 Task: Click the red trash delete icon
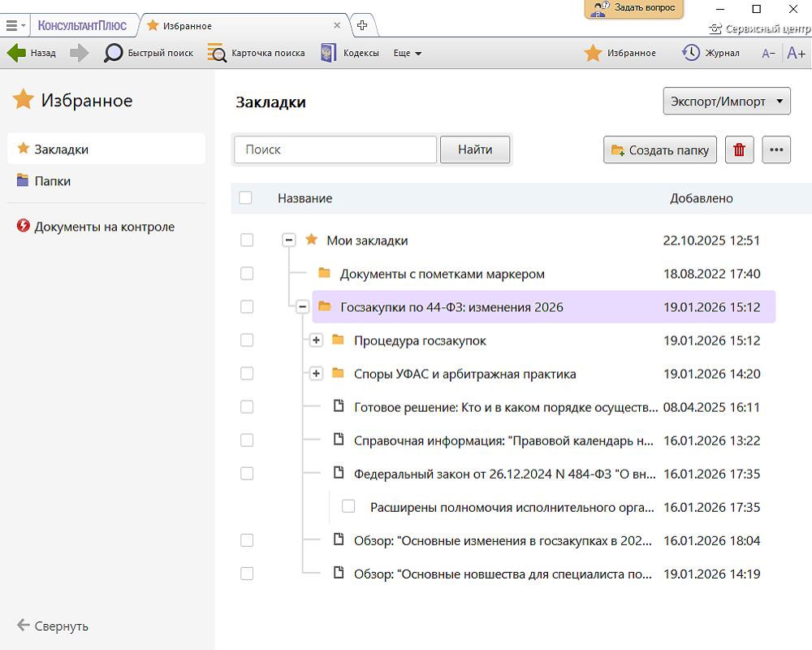[739, 149]
